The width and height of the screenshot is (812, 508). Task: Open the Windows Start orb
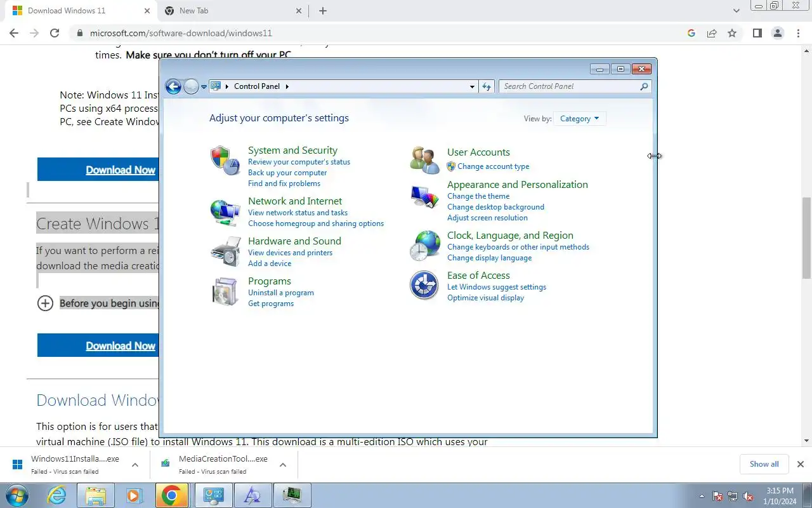(x=16, y=495)
